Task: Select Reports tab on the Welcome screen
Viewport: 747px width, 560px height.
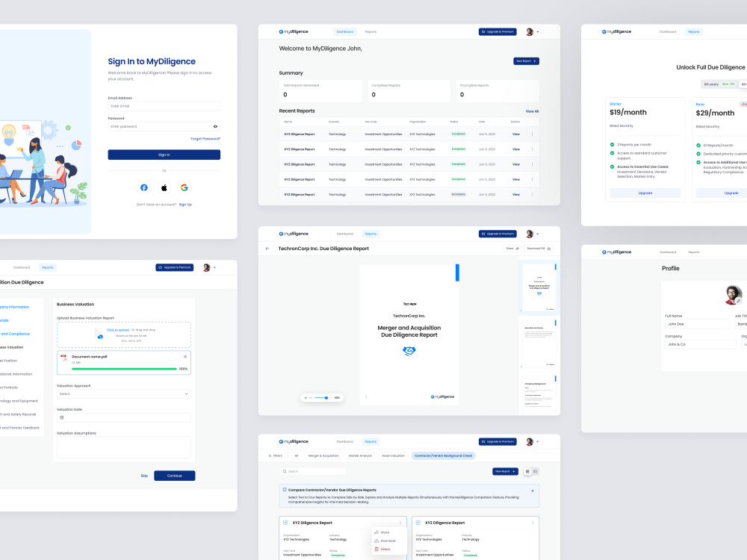Action: tap(371, 32)
